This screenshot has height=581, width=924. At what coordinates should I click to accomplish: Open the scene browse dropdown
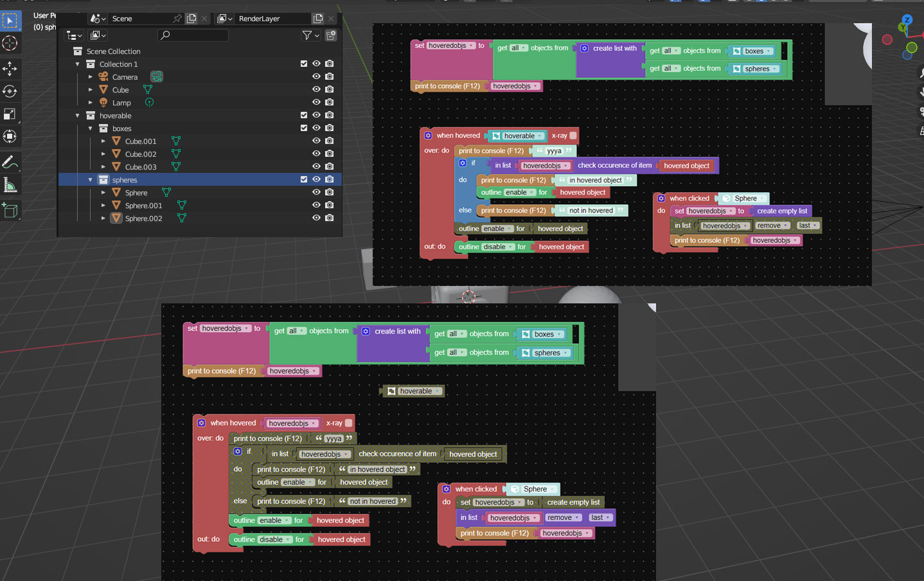click(98, 19)
